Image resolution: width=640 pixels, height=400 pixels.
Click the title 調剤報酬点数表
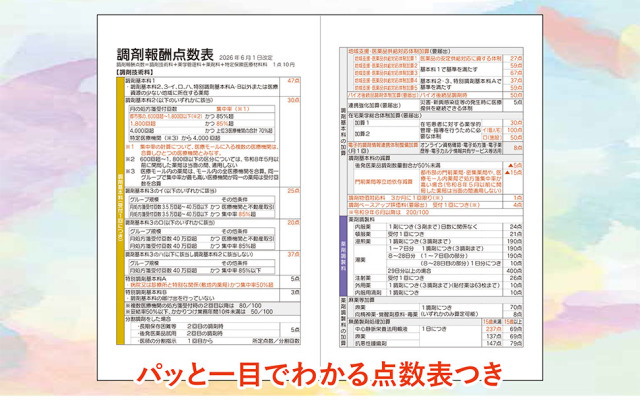165,56
